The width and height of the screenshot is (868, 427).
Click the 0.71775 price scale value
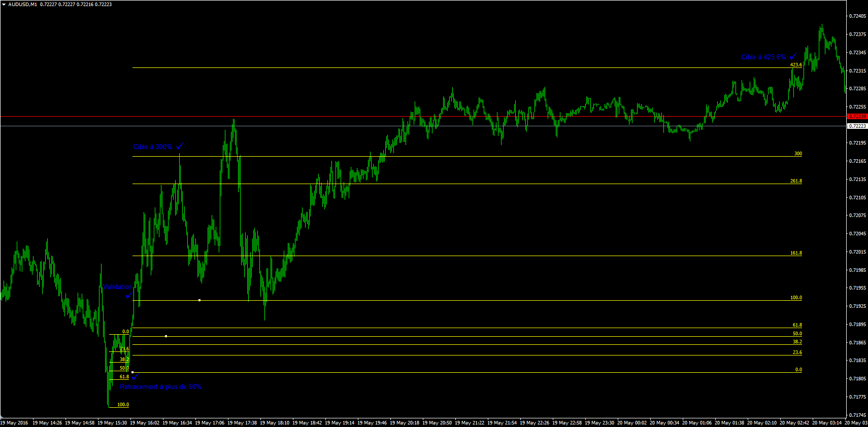(857, 397)
